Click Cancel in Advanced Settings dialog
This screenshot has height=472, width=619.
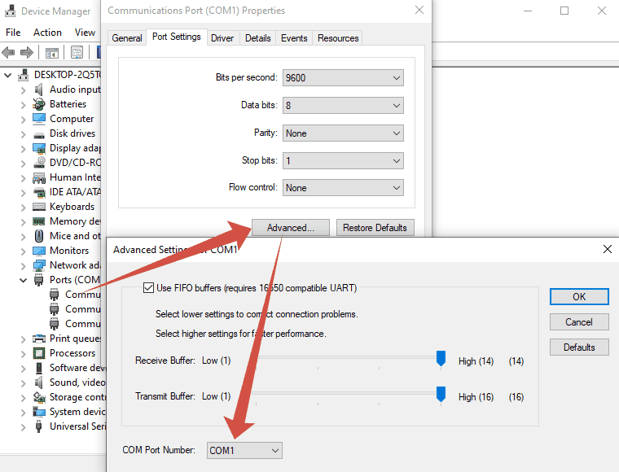tap(579, 322)
